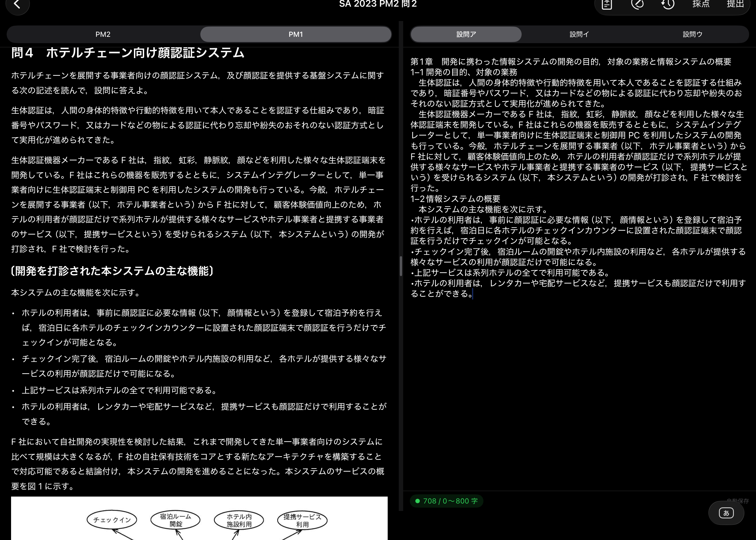The height and width of the screenshot is (540, 756).
Task: Click answer bullet ・上記サービスは系列ホテルの全てで
Action: (511, 273)
